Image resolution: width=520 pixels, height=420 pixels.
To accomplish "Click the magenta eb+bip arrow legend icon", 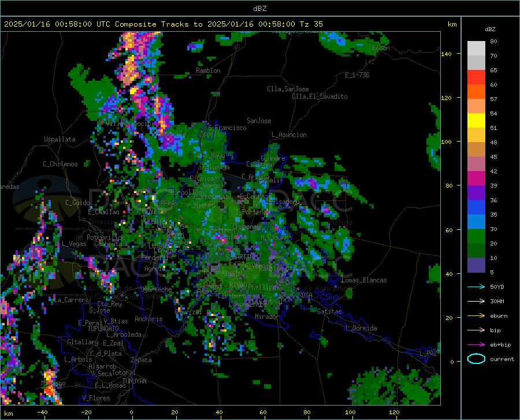I will 476,345.
